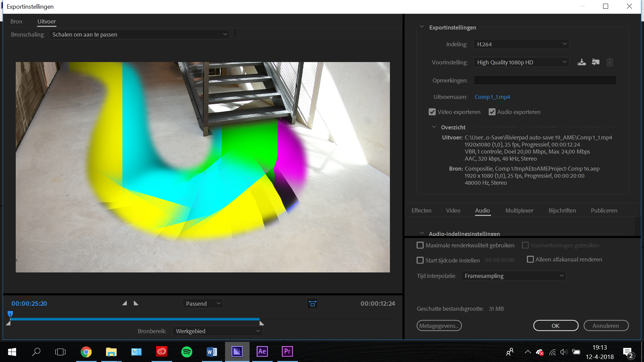This screenshot has height=362, width=644.
Task: Enable Maximale renderkwaliteit gebruiken
Action: [x=420, y=245]
